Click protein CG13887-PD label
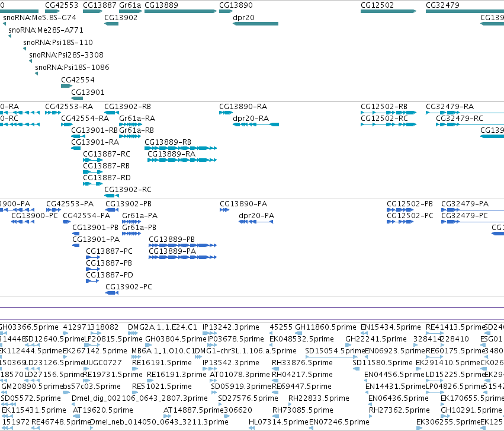 (x=110, y=275)
